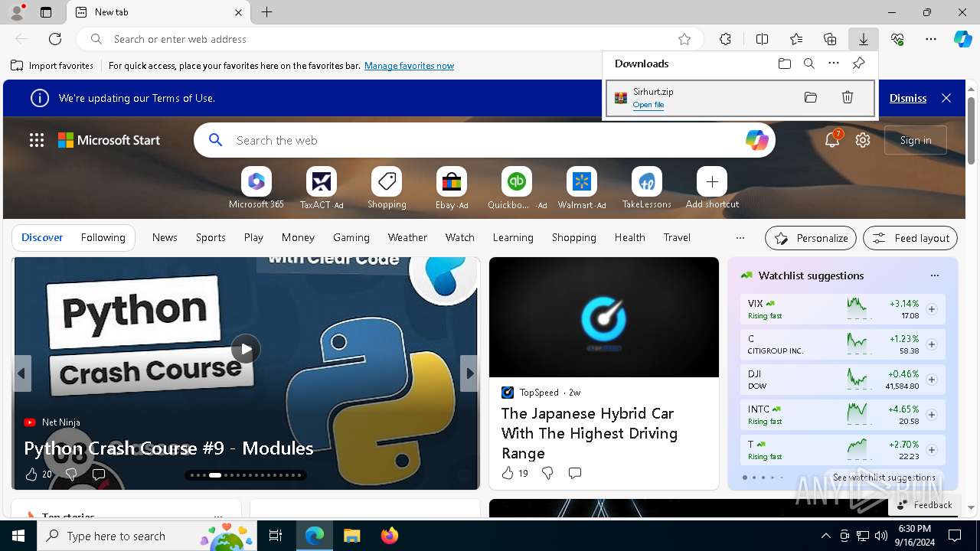
Task: Play the Python Crash Course video
Action: click(246, 349)
